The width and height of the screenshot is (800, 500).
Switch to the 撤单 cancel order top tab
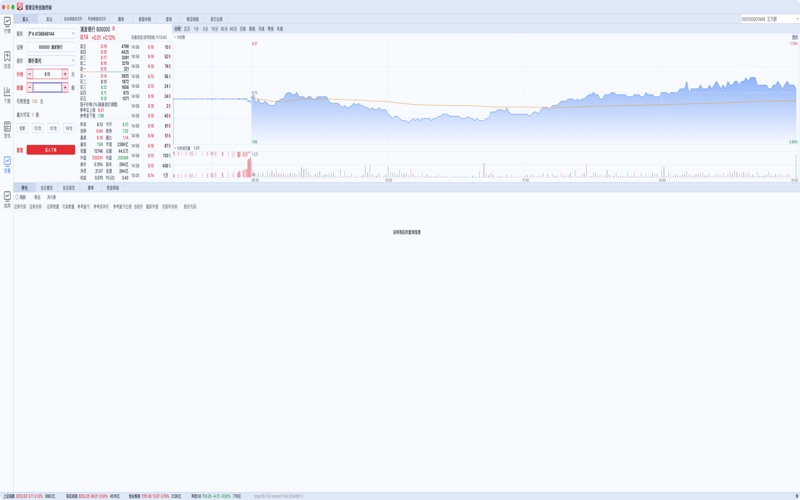tap(121, 19)
